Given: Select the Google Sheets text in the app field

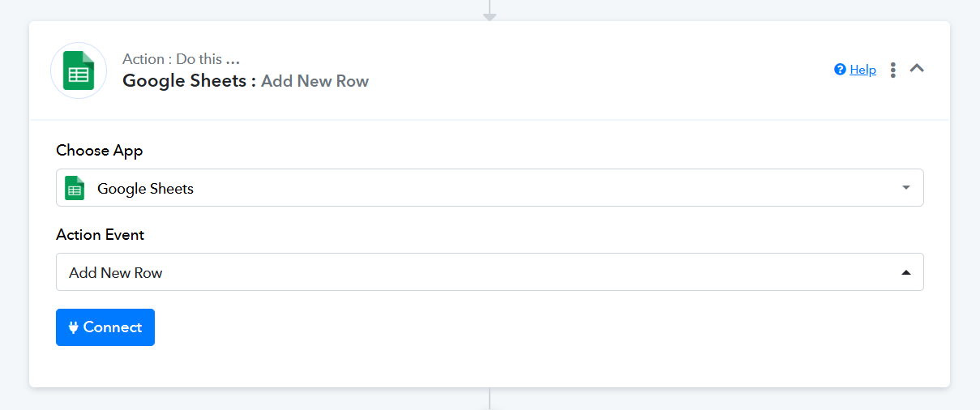Looking at the screenshot, I should click(145, 189).
